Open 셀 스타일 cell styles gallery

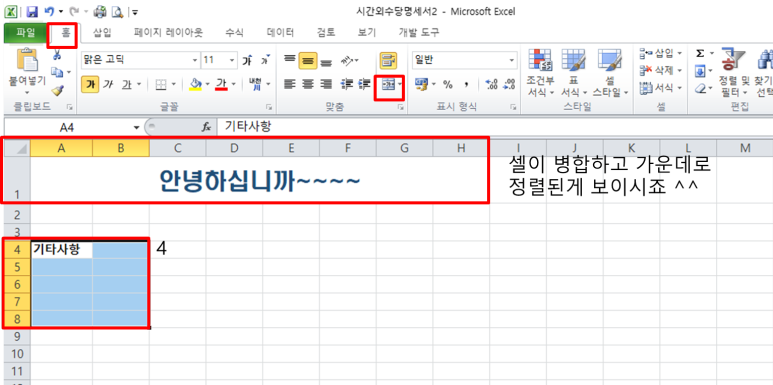[x=610, y=73]
